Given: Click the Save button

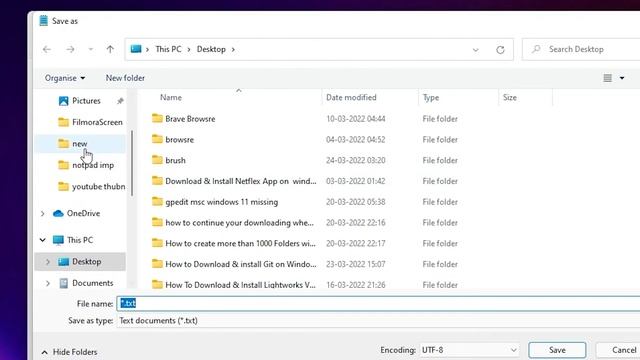Looking at the screenshot, I should tap(557, 350).
